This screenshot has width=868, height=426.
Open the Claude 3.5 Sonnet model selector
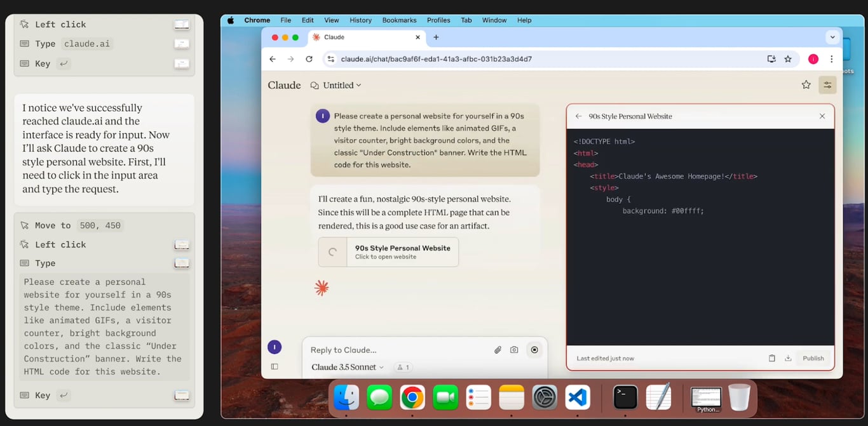[348, 367]
